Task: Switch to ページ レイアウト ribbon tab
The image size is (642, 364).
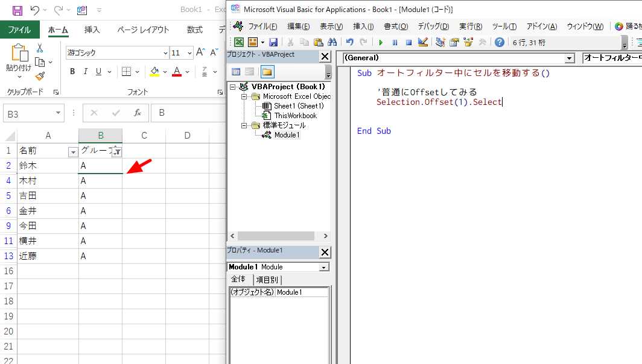Action: coord(143,30)
